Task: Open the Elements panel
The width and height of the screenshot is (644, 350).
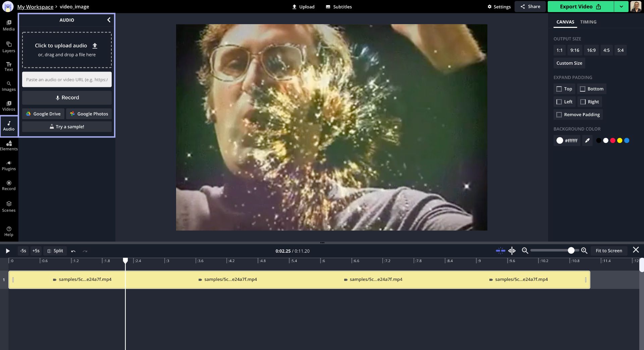Action: click(9, 146)
